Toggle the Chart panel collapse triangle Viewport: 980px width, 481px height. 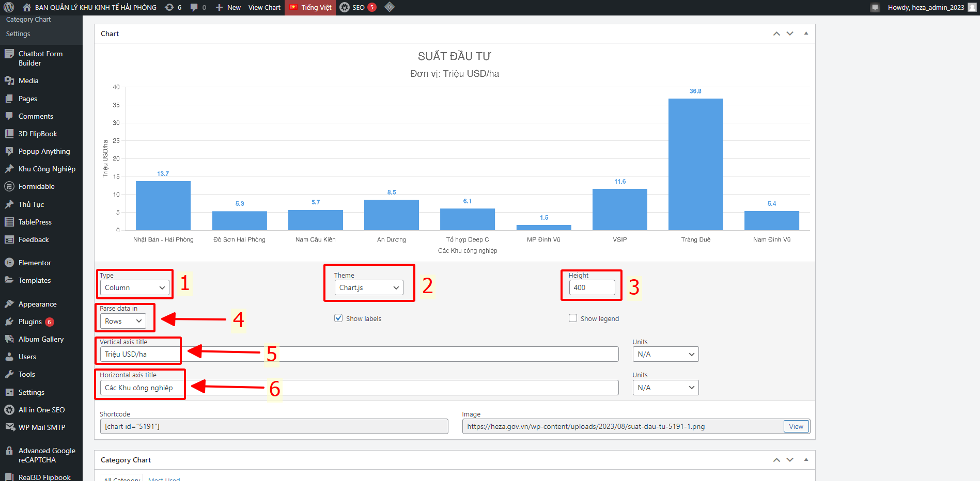(806, 34)
